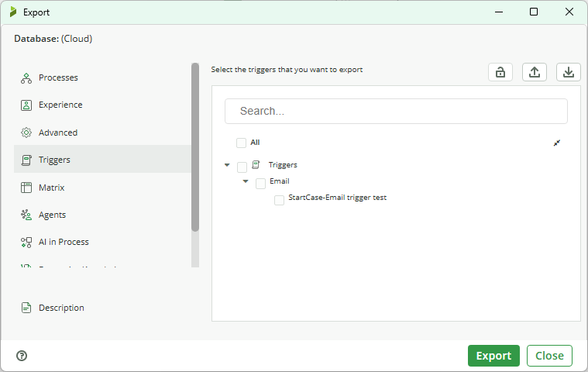Click the Close button

[549, 356]
